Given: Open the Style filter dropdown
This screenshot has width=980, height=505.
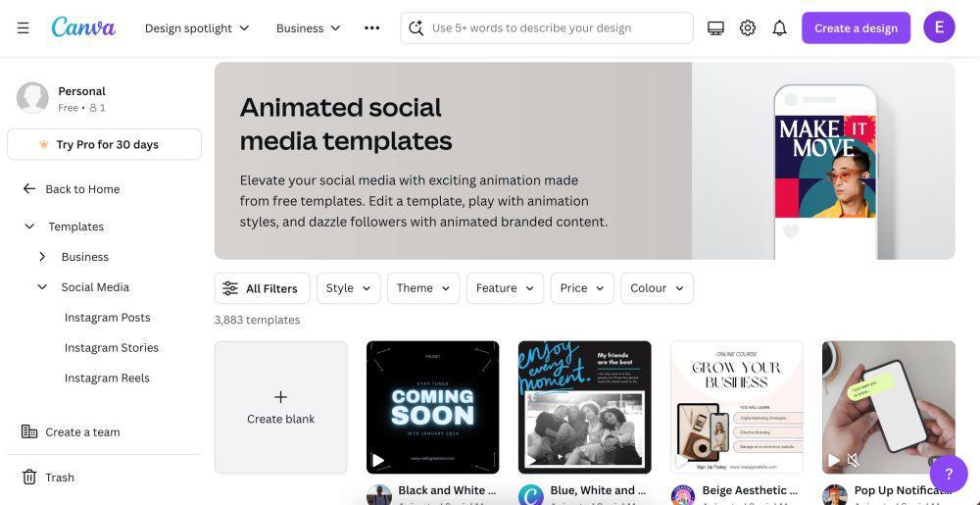Looking at the screenshot, I should (348, 288).
